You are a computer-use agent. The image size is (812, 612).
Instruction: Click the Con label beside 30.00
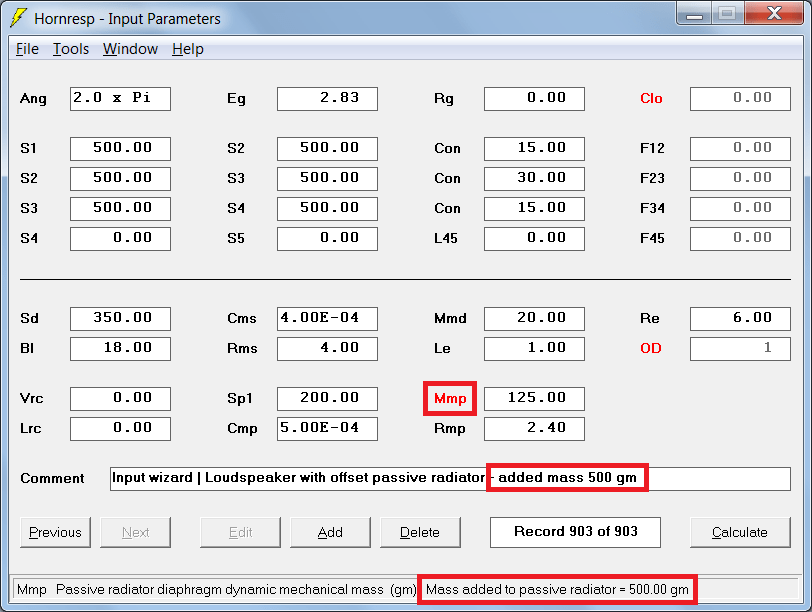coord(447,179)
